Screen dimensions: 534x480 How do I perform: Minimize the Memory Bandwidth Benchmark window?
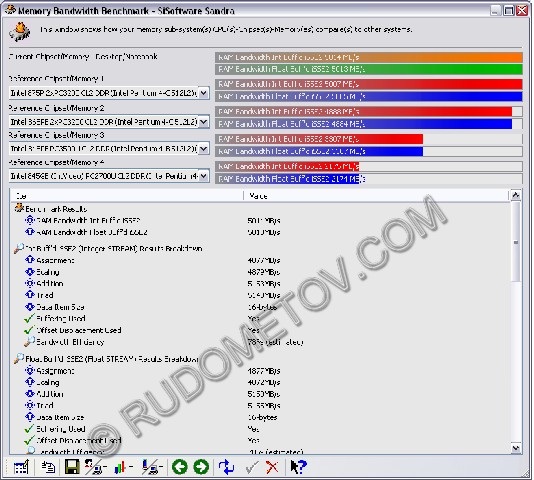point(496,10)
